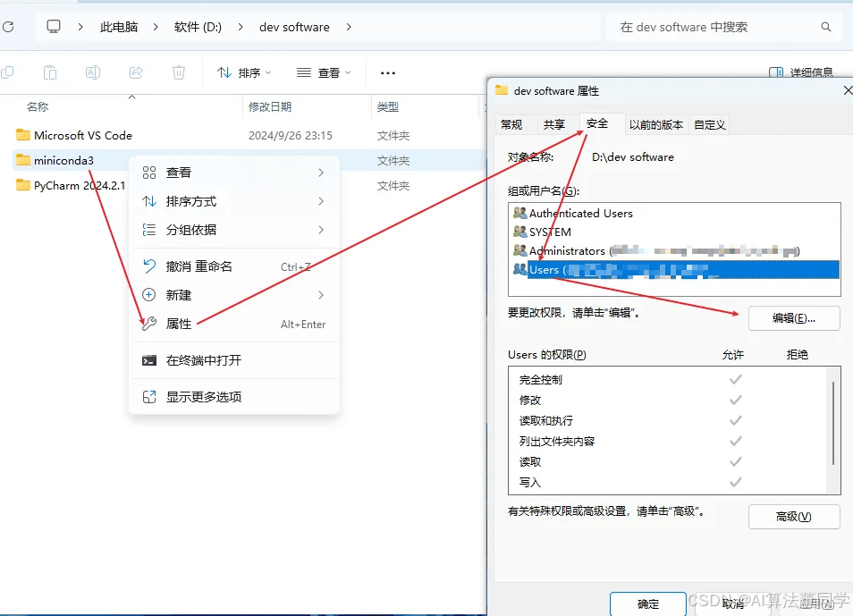Click the delete trash can icon
The width and height of the screenshot is (853, 616).
(x=179, y=72)
